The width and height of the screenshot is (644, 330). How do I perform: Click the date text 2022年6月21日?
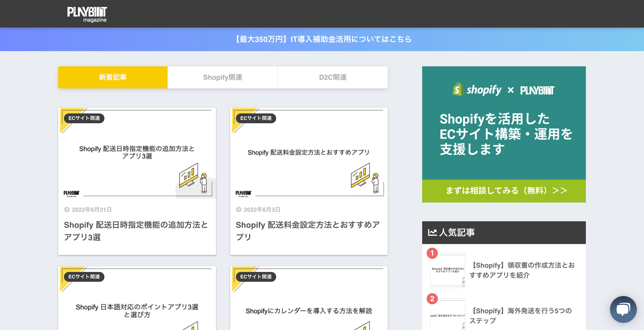pos(92,209)
